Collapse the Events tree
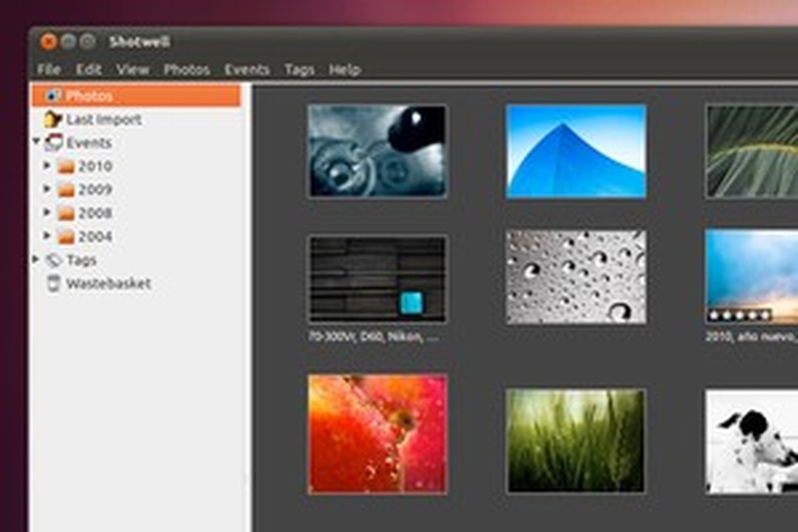Screen dimensions: 798x532 click(36, 143)
